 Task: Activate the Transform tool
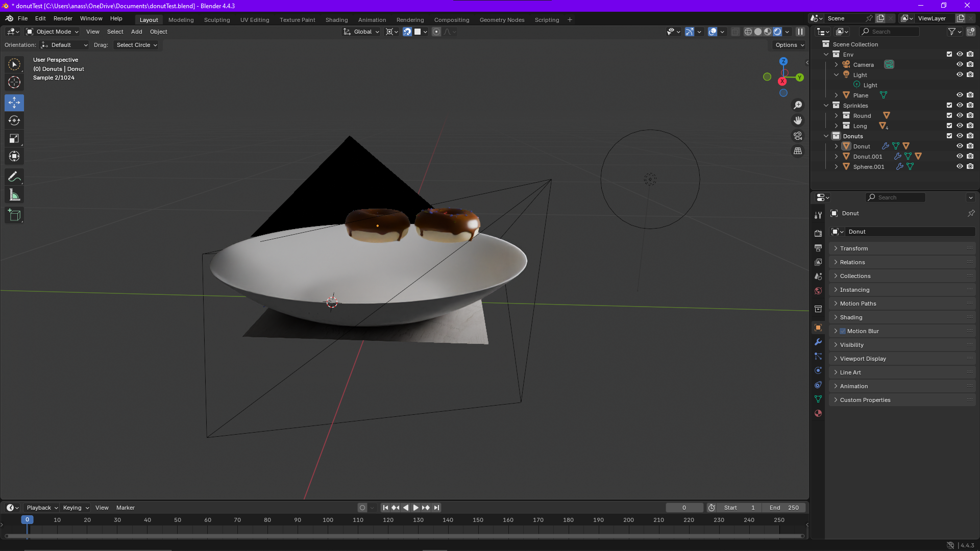pos(14,156)
